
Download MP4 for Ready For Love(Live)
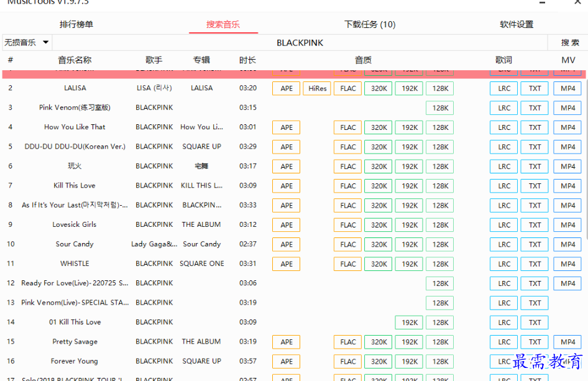(567, 283)
